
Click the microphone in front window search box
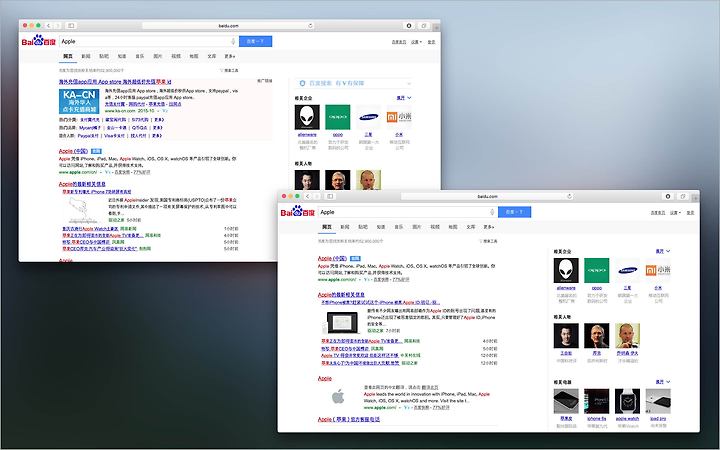[x=492, y=212]
